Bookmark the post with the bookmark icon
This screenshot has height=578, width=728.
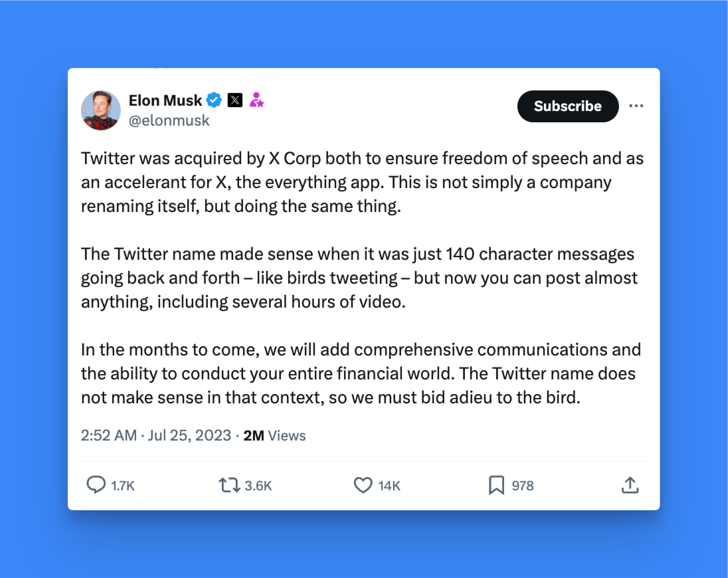click(x=496, y=485)
